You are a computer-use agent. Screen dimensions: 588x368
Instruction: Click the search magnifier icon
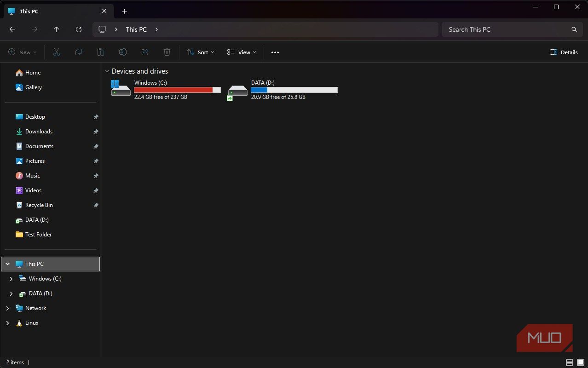coord(574,29)
